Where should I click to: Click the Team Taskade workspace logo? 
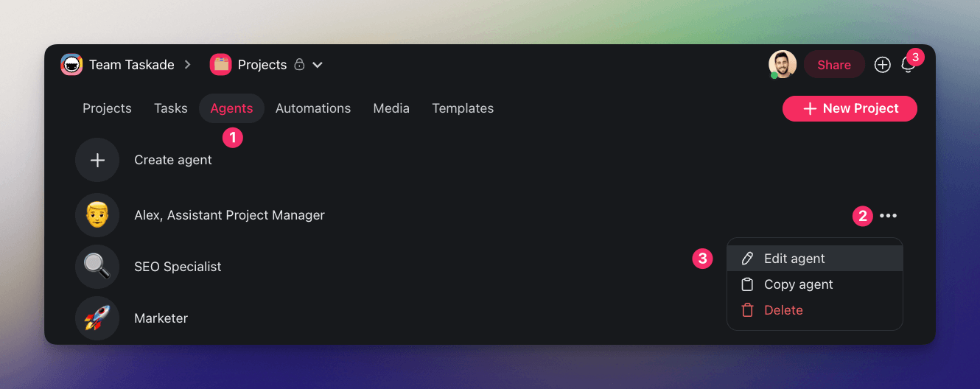click(x=71, y=65)
